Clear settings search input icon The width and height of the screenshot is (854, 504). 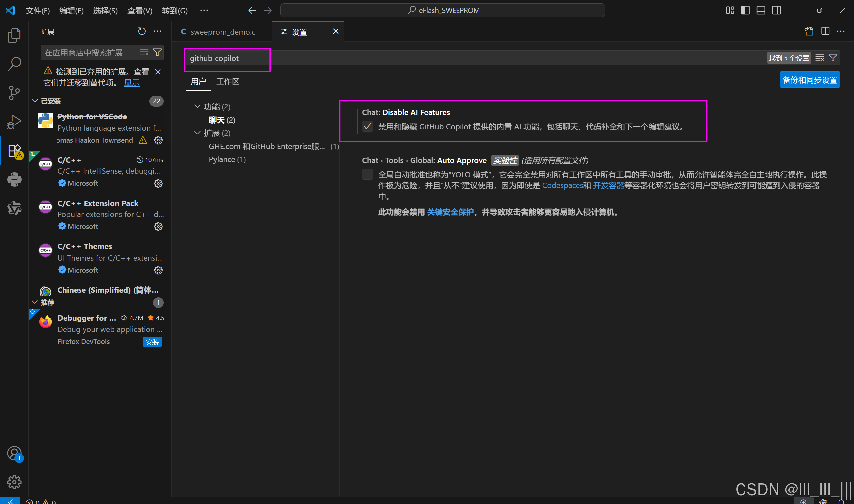(x=820, y=58)
